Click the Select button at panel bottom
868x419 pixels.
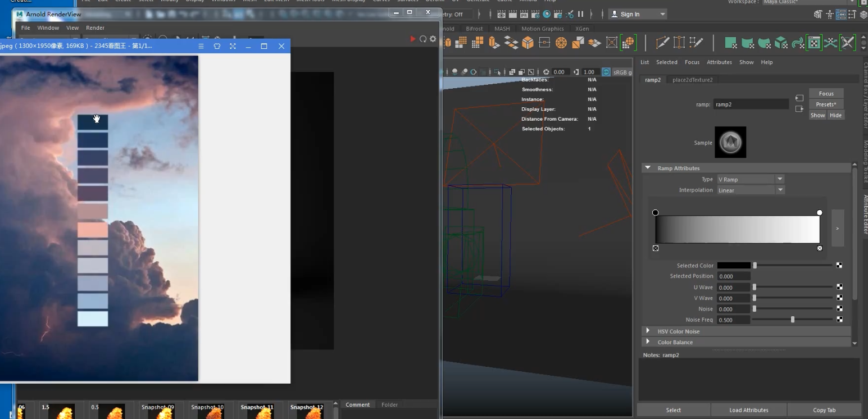click(674, 410)
